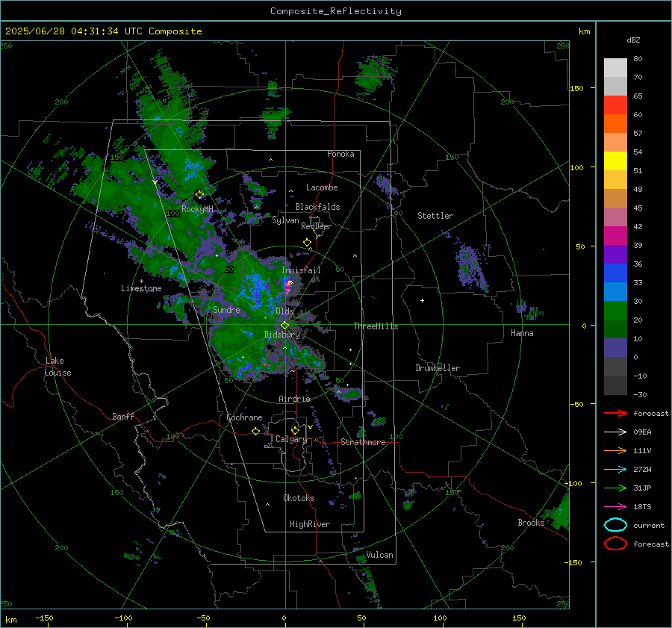
Task: Click the yellow diamond marker near RockyMH
Action: tap(199, 195)
